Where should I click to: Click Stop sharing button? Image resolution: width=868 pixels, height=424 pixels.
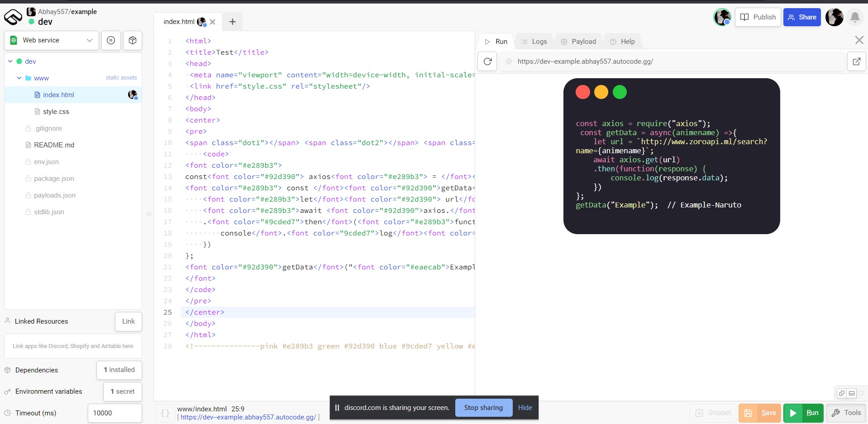[x=483, y=408]
